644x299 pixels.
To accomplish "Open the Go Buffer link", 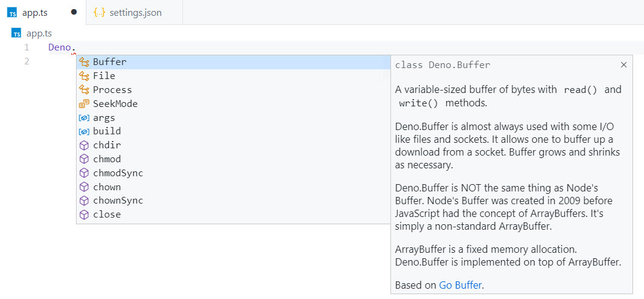I will tap(460, 284).
